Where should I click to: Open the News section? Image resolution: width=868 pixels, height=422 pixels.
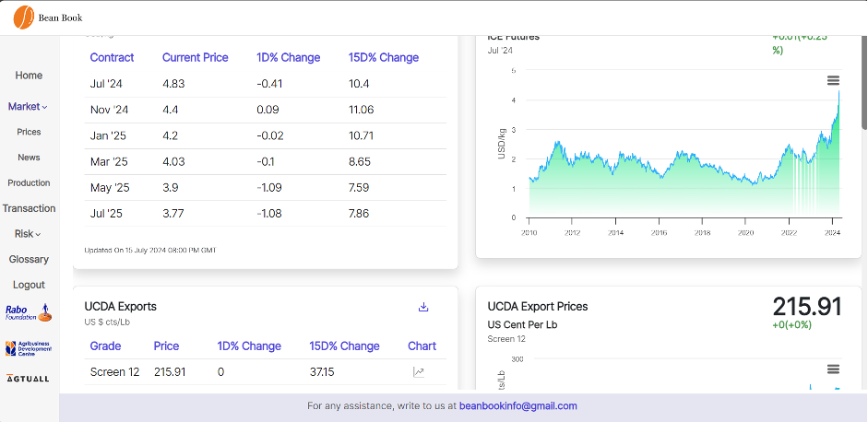tap(29, 157)
